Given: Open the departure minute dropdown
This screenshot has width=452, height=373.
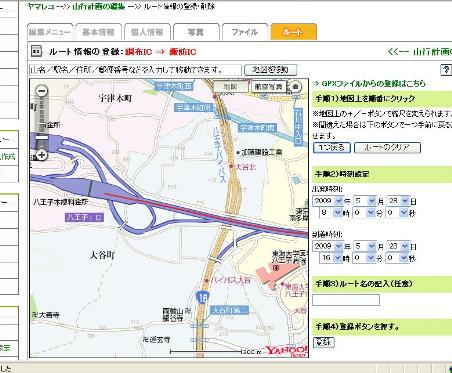Looking at the screenshot, I should (x=365, y=212).
